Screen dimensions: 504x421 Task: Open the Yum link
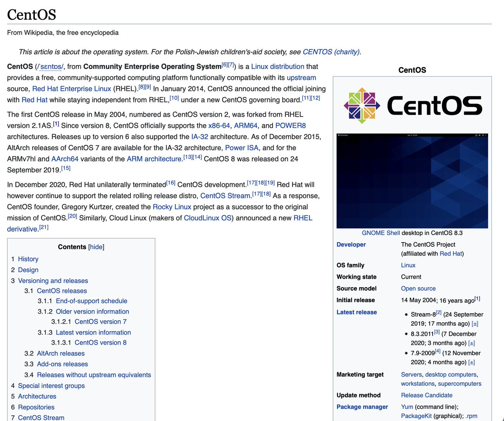pos(407,407)
